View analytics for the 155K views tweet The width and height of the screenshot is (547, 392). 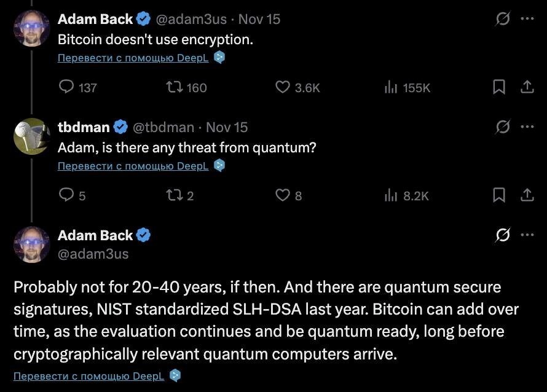pos(391,88)
